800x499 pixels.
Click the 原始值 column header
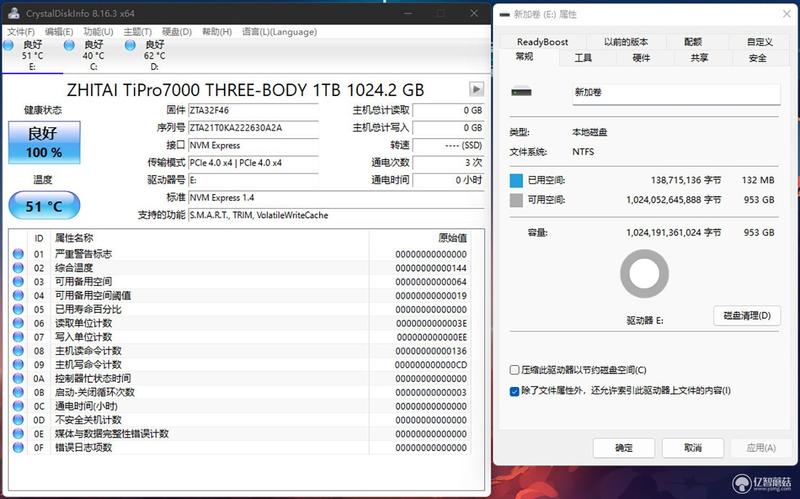[x=452, y=238]
